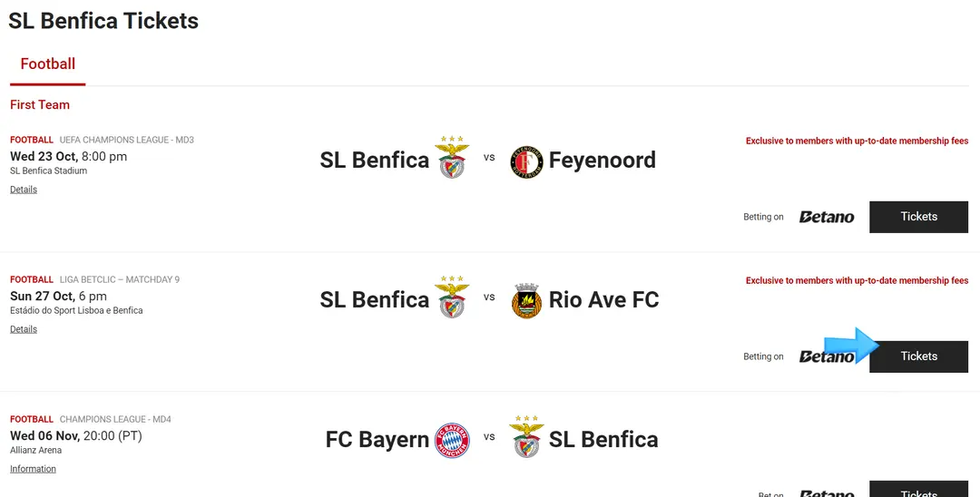Image resolution: width=980 pixels, height=497 pixels.
Task: Open Betano logo in Feyenoord match row
Action: point(827,217)
